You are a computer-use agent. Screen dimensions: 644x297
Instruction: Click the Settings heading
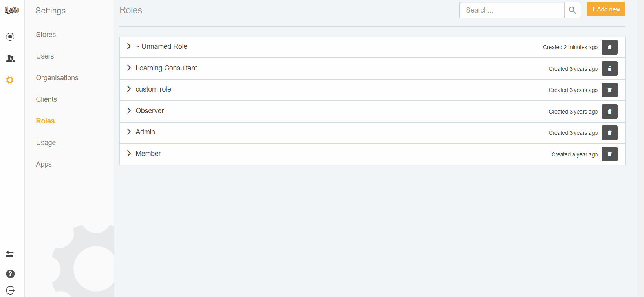tap(50, 11)
